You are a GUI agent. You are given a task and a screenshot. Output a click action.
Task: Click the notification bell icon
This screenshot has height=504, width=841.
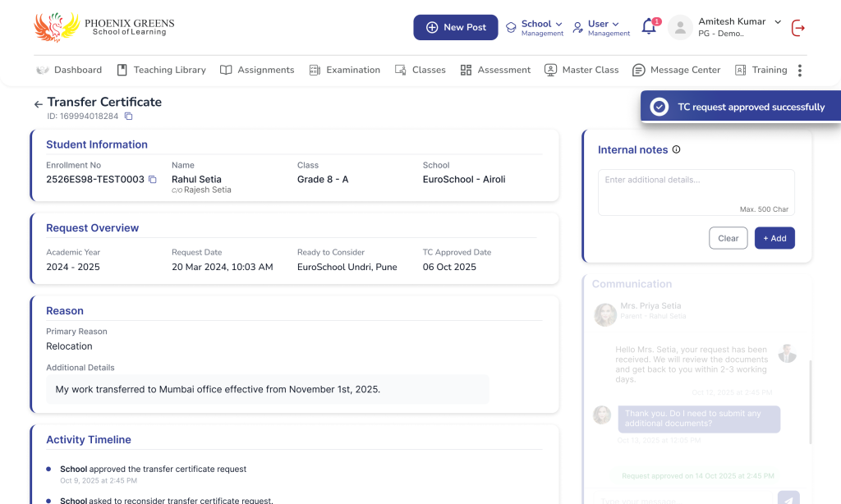pos(649,27)
